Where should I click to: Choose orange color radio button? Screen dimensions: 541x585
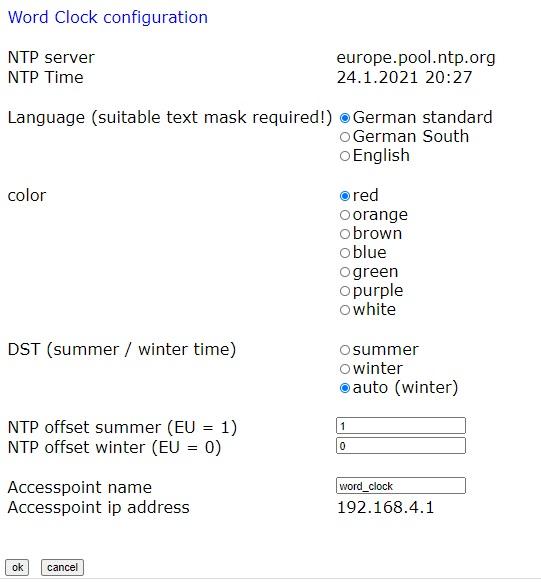(345, 215)
